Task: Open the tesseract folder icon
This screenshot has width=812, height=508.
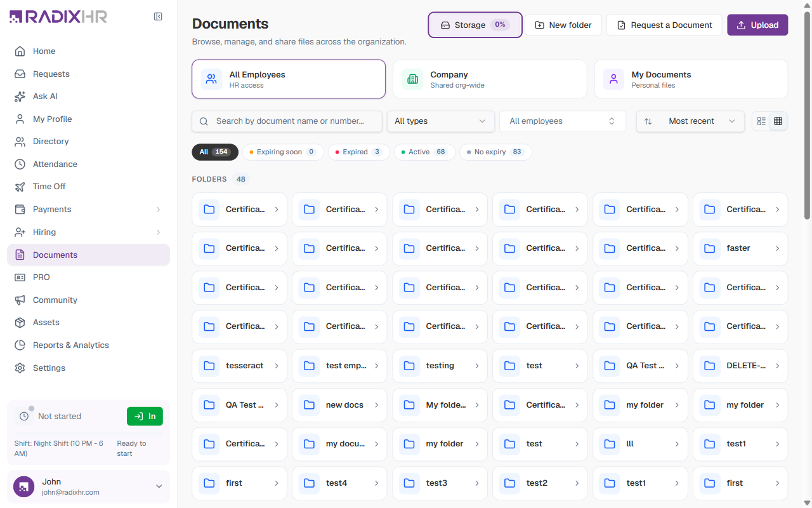Action: pos(209,366)
